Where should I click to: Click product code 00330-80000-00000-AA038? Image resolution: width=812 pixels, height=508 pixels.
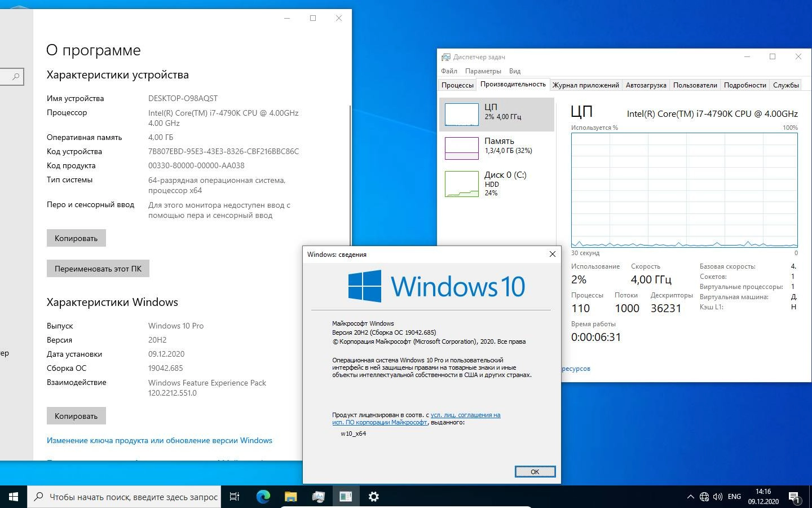[196, 165]
